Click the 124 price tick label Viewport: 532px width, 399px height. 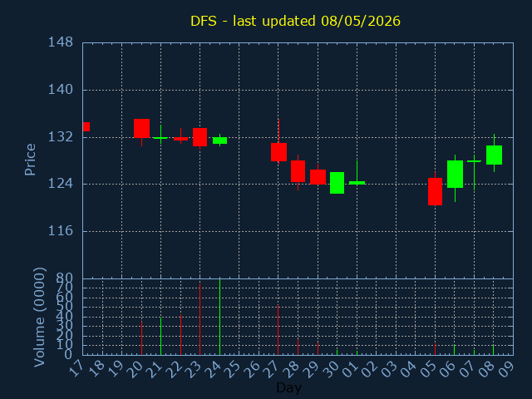61,184
